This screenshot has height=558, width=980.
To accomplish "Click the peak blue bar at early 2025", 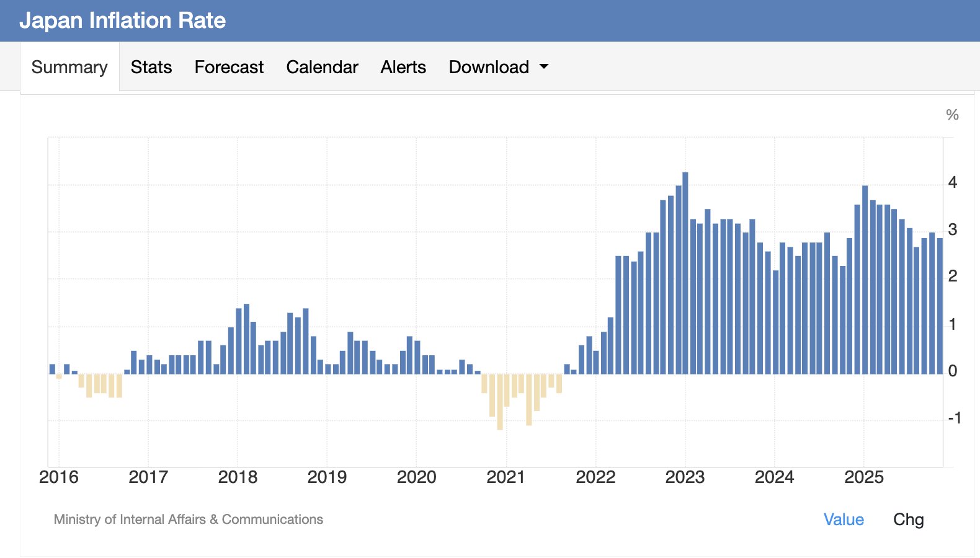I will click(x=865, y=279).
